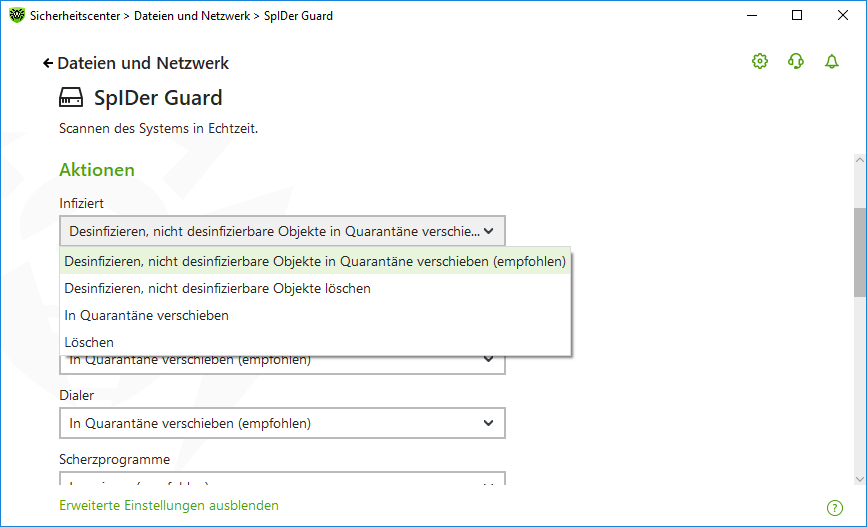
Task: Open notifications via the bell icon
Action: coord(832,61)
